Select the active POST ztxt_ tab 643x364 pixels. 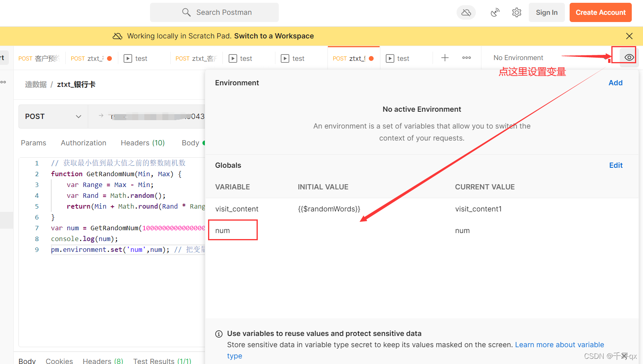pyautogui.click(x=353, y=58)
